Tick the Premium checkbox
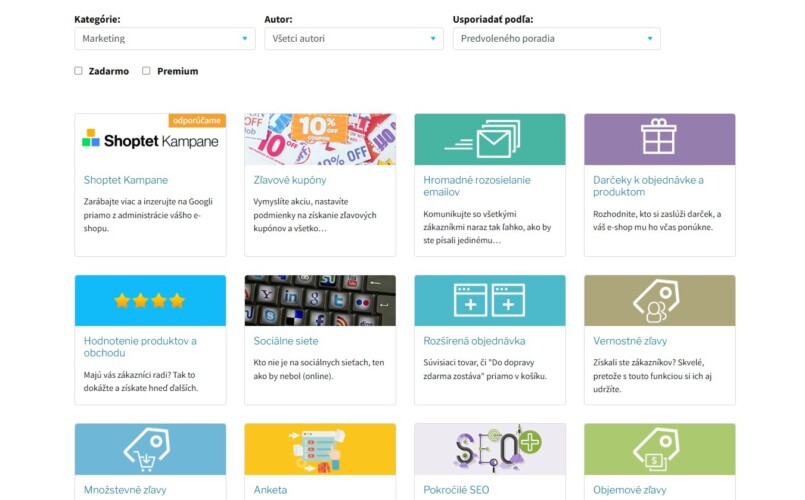805x500 pixels. pos(146,71)
